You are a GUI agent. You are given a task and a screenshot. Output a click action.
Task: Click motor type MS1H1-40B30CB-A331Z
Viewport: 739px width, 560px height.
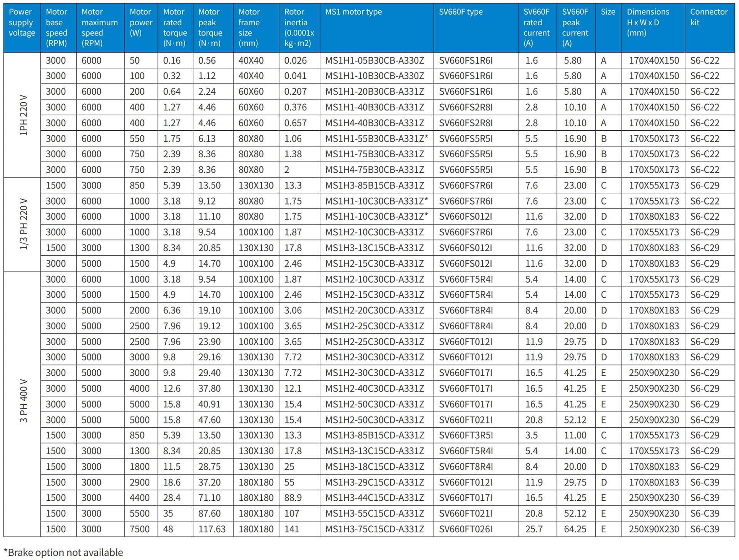click(375, 107)
